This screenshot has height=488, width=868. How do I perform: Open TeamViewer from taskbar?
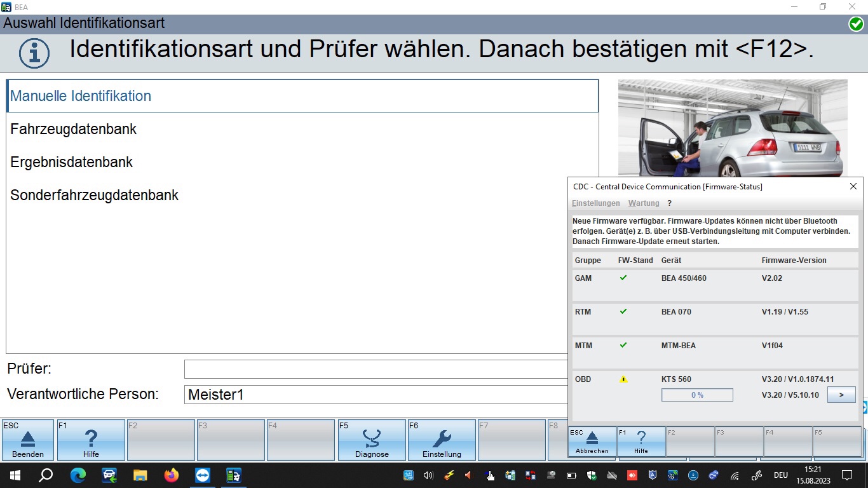tap(203, 475)
